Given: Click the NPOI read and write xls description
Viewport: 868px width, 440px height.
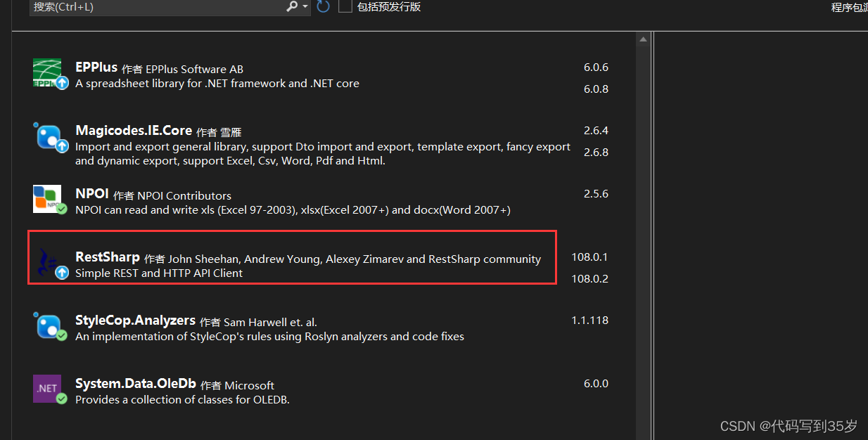Looking at the screenshot, I should click(x=293, y=209).
